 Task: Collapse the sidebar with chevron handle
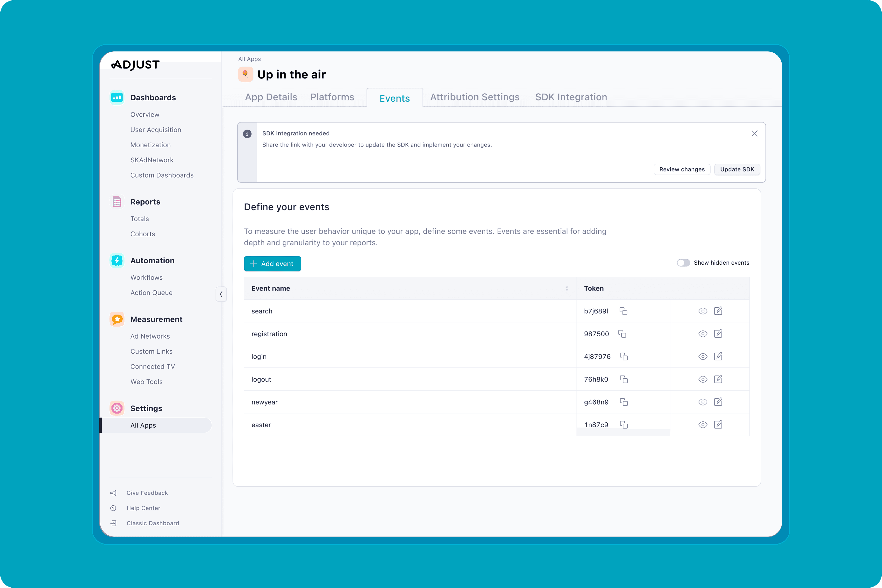(221, 294)
